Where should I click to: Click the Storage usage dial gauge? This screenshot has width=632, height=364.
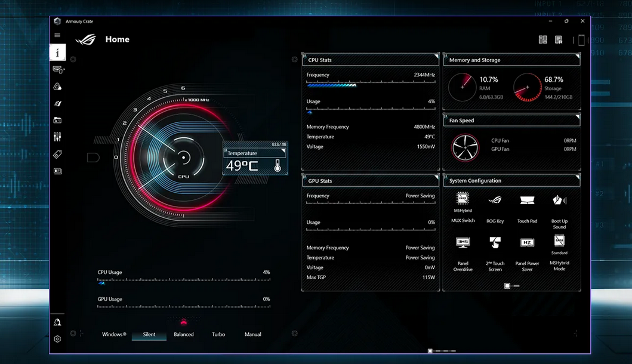pos(527,87)
